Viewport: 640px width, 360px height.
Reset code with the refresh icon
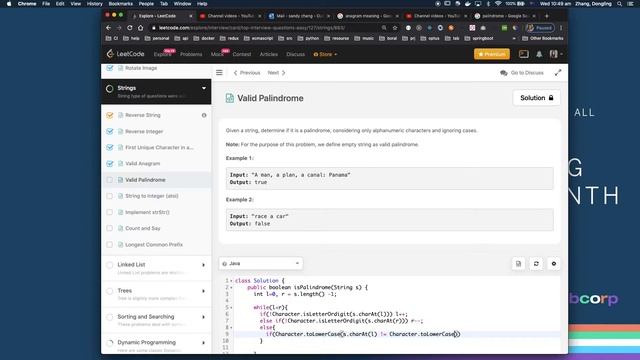click(x=536, y=264)
